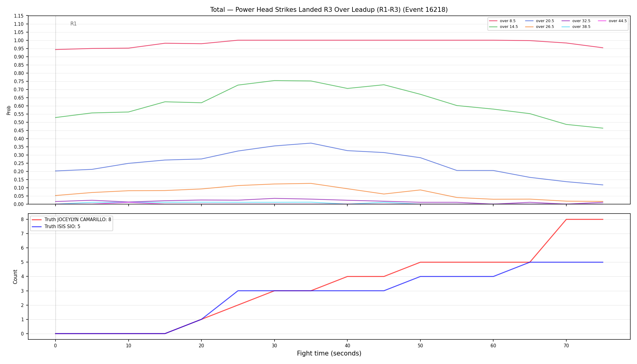Viewport: 637px width, 364px height.
Task: Click the 'over 20.5' legend label
Action: coord(545,21)
